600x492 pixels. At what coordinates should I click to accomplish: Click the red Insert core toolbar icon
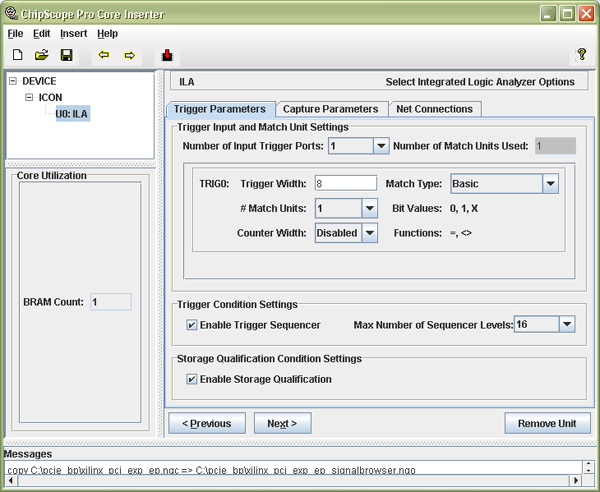pos(167,55)
